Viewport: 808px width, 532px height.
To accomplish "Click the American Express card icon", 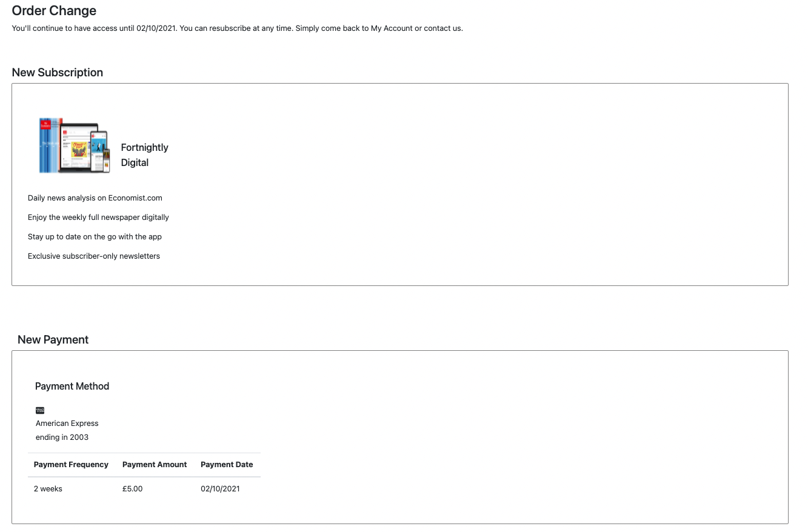I will (x=40, y=410).
